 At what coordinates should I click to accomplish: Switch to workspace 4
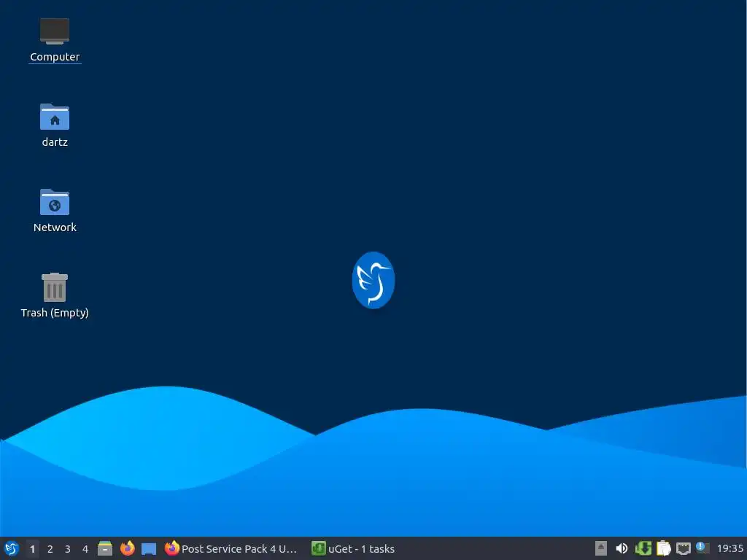(x=85, y=549)
